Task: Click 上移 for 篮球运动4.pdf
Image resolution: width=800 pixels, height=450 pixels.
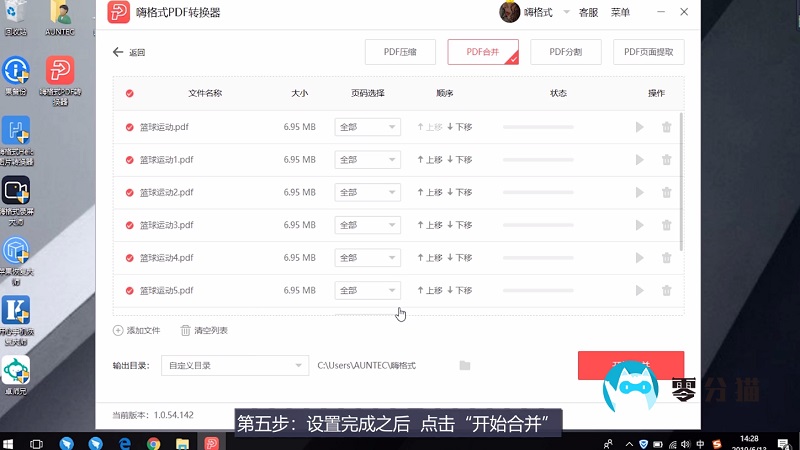Action: click(x=430, y=258)
